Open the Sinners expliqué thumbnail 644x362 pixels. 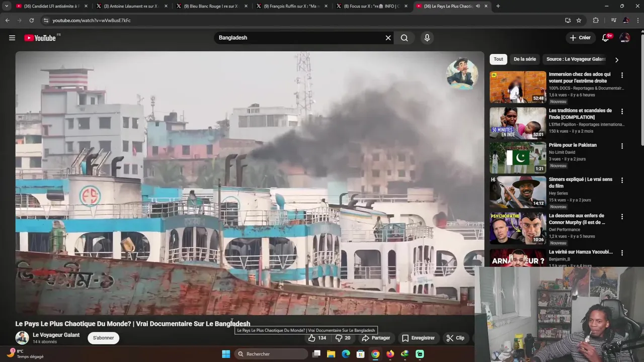pyautogui.click(x=518, y=192)
